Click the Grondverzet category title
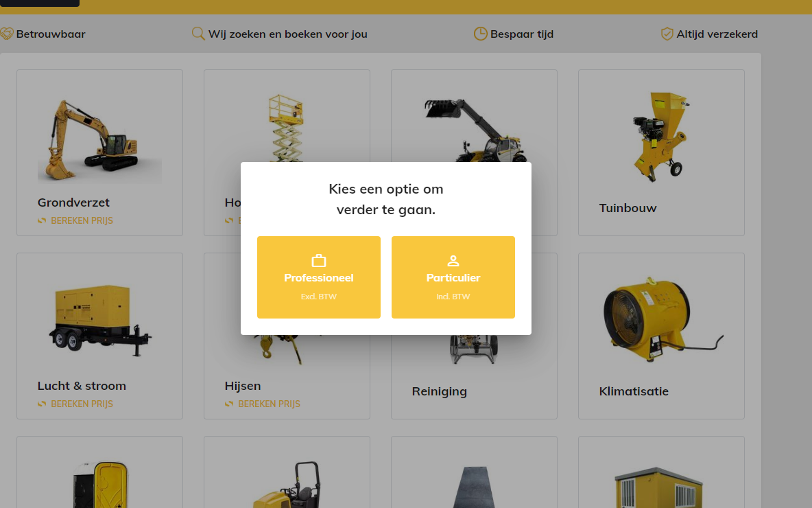Screen dimensions: 812x508 click(x=73, y=202)
